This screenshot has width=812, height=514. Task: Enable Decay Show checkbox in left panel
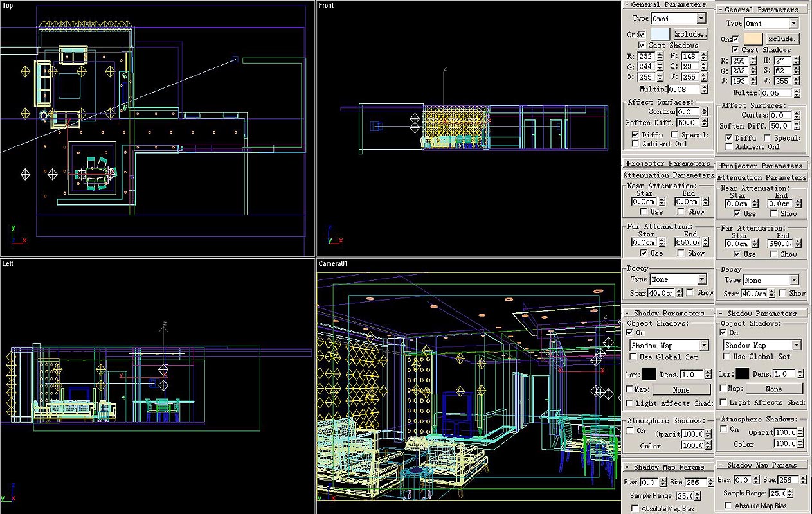point(690,292)
